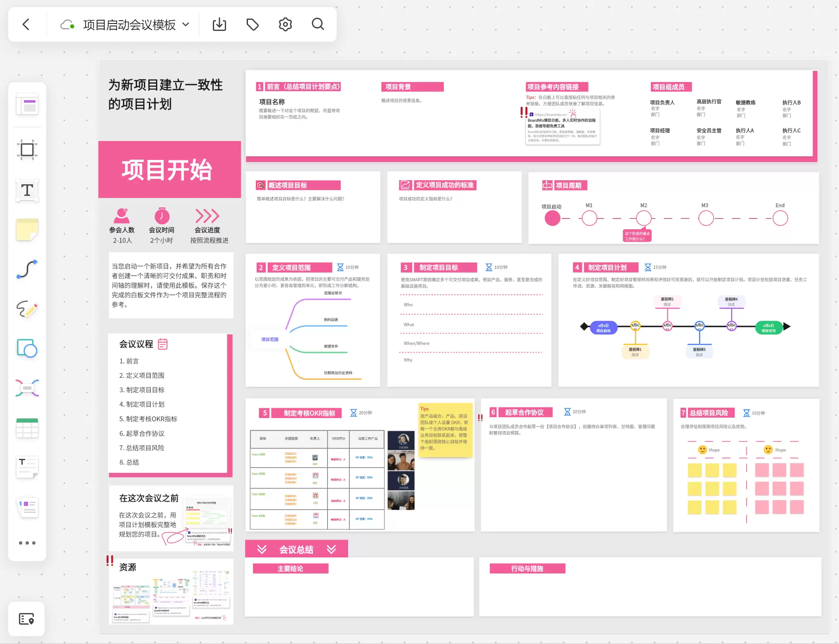Select the Text (T) tool
The width and height of the screenshot is (839, 644).
pos(27,190)
